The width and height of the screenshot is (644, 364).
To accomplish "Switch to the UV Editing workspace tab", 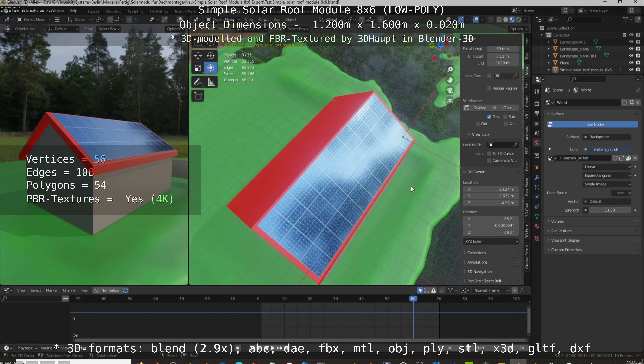I will (x=159, y=12).
